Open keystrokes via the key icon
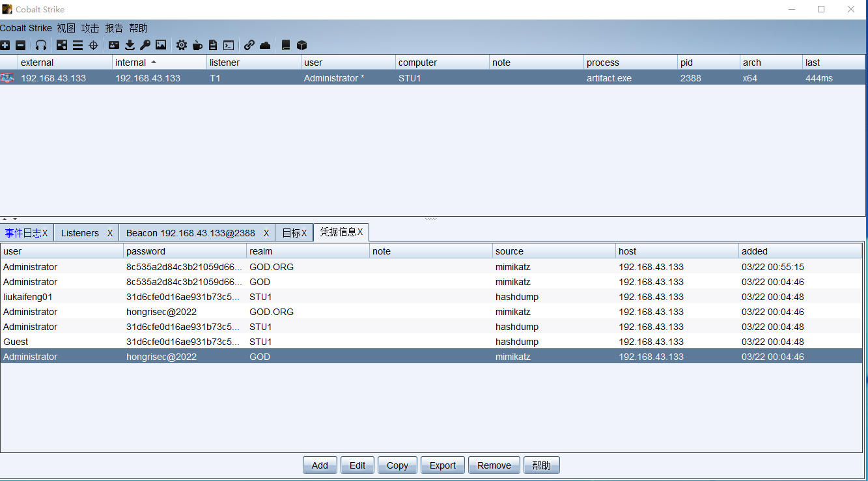Screen dimensions: 868x481 (145, 45)
